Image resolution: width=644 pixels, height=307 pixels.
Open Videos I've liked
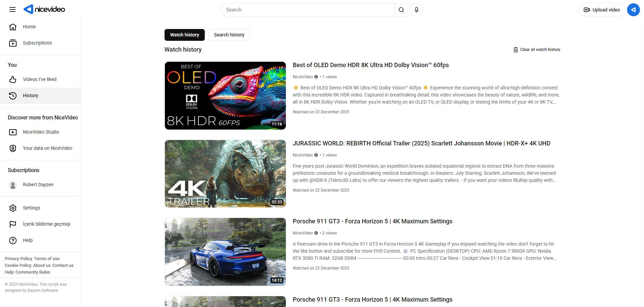[41, 80]
